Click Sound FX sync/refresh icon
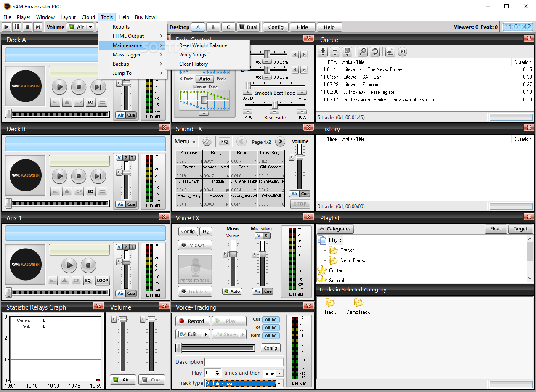The image size is (536, 392). 207,142
